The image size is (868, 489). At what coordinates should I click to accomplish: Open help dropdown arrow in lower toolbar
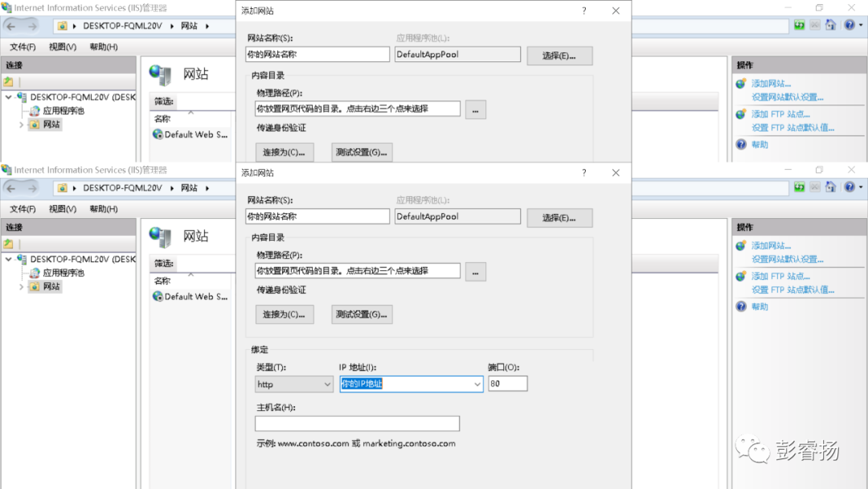[861, 187]
